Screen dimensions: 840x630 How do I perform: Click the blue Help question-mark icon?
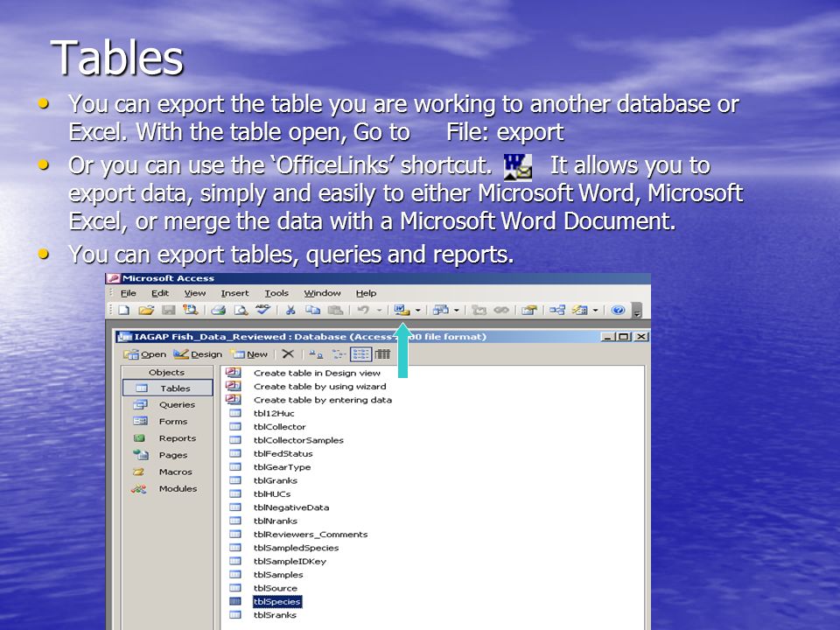coord(618,310)
